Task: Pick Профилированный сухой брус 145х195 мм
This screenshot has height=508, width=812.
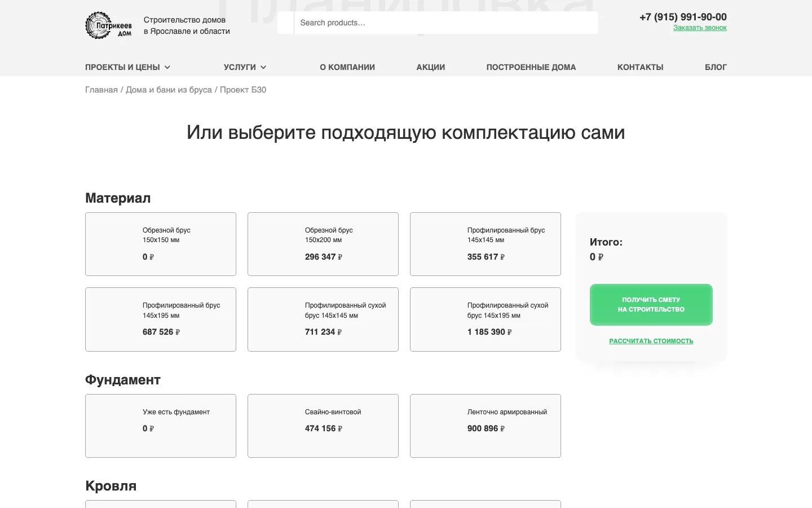Action: [x=486, y=319]
